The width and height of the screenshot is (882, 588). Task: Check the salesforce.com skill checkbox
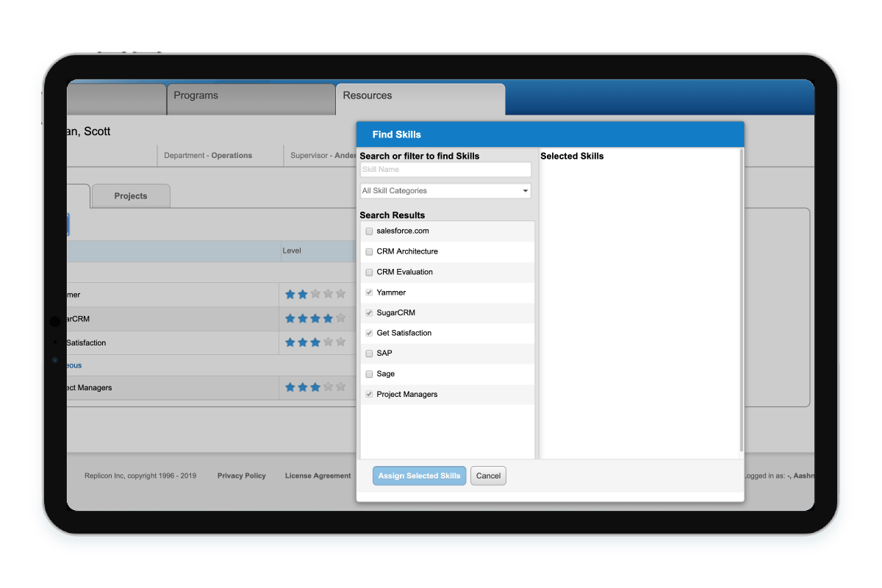pyautogui.click(x=369, y=231)
